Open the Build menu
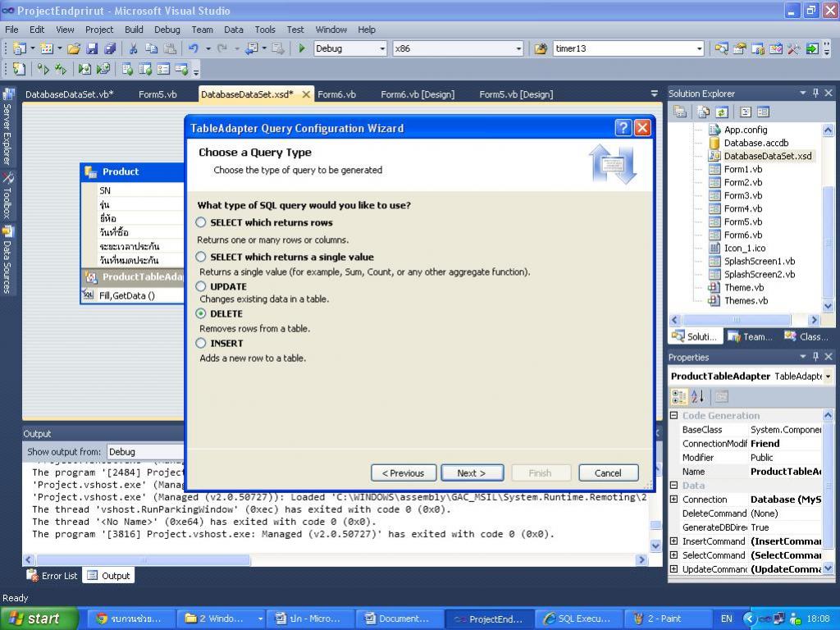The width and height of the screenshot is (840, 630). click(134, 30)
